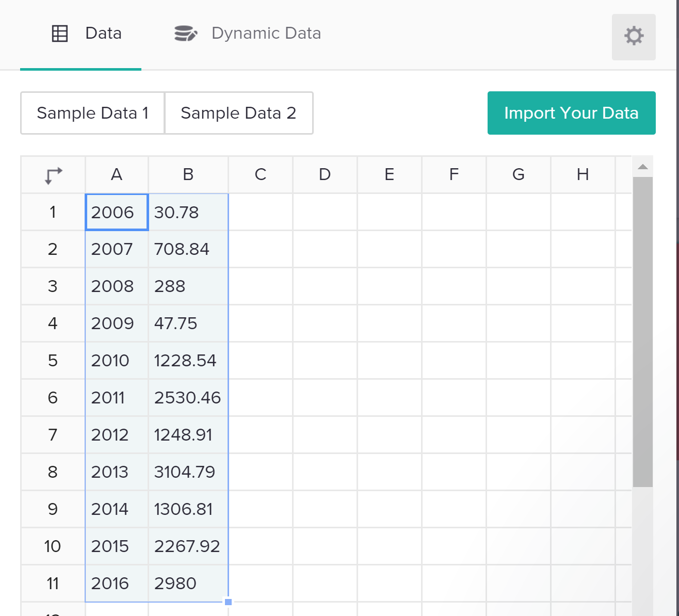Click cell containing 2008

[x=117, y=286]
